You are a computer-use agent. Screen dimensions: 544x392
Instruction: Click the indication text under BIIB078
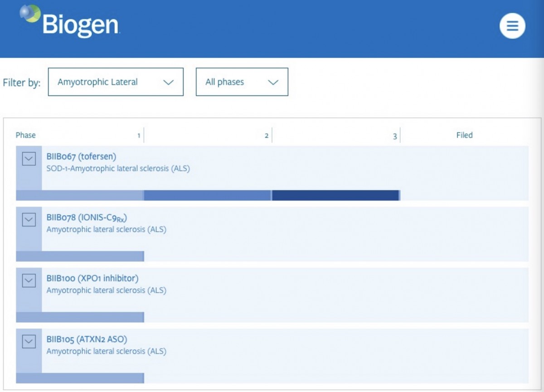tap(107, 229)
